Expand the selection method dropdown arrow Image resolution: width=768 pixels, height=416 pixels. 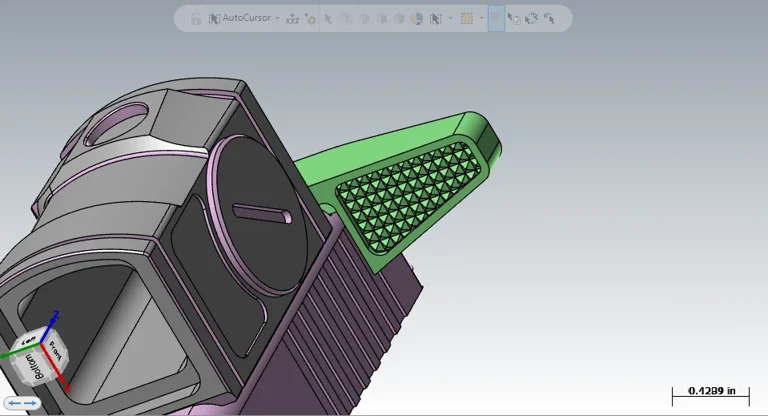coord(449,18)
